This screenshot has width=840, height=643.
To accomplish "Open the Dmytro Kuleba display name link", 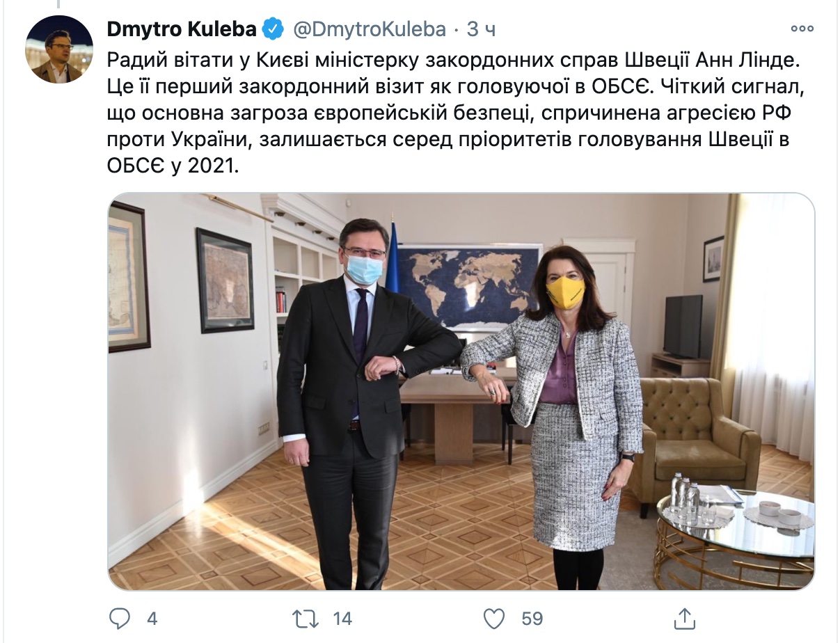I will coord(183,29).
